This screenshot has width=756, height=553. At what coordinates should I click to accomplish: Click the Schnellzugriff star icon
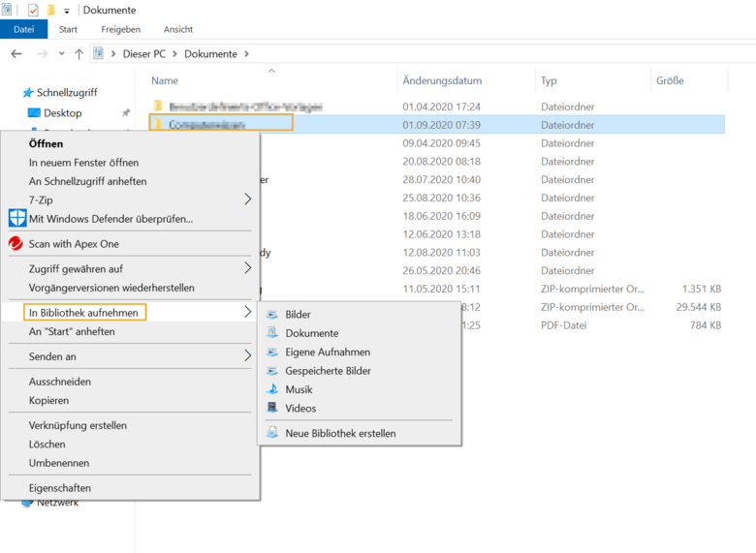click(x=28, y=92)
